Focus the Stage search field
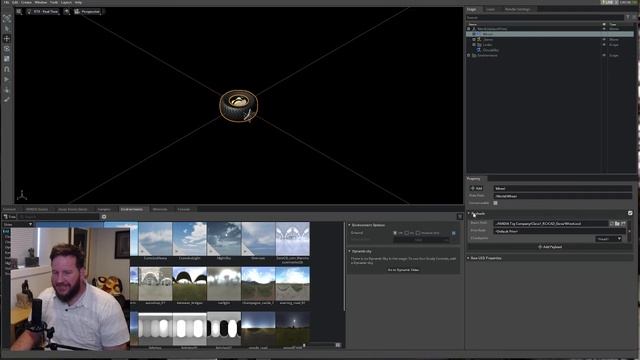 pyautogui.click(x=545, y=17)
